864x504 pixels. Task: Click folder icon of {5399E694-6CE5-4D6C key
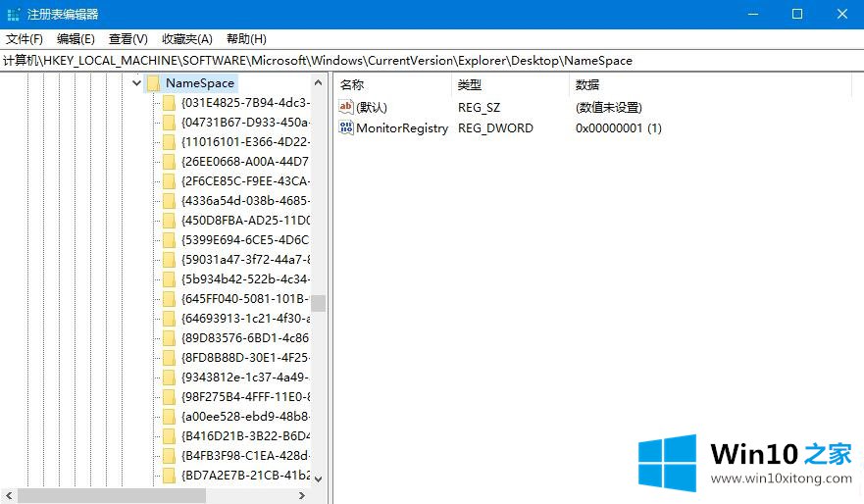pyautogui.click(x=169, y=240)
